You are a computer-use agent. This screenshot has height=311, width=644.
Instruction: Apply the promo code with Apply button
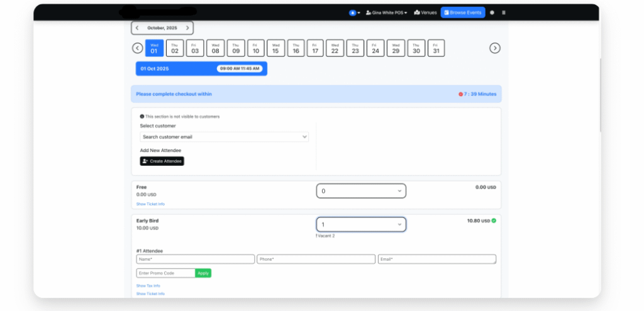(203, 273)
